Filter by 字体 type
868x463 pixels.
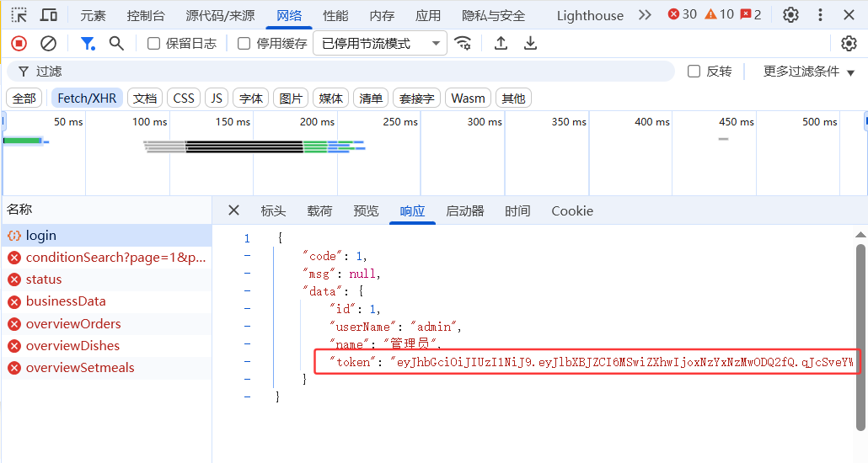251,98
